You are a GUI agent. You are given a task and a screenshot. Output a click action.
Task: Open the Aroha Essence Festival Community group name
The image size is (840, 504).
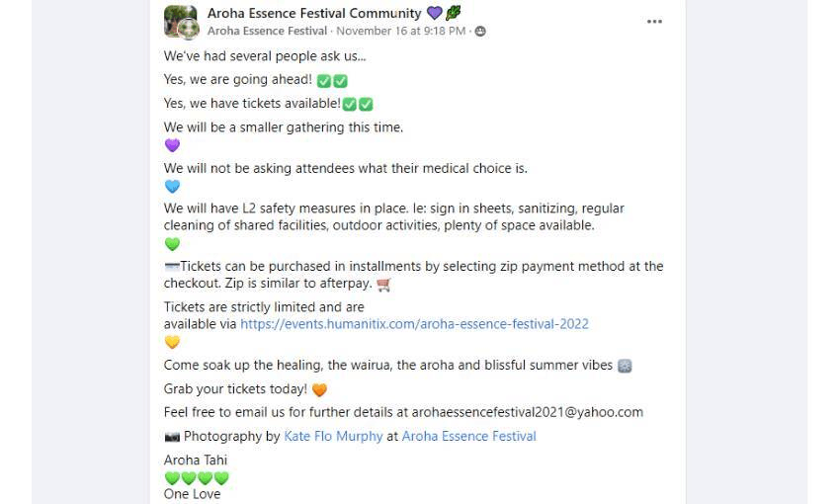pos(313,13)
